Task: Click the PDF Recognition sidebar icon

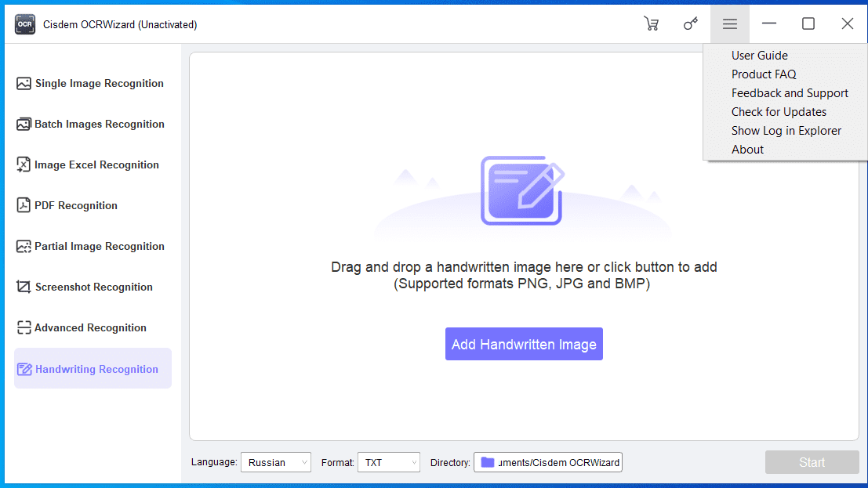Action: point(24,205)
